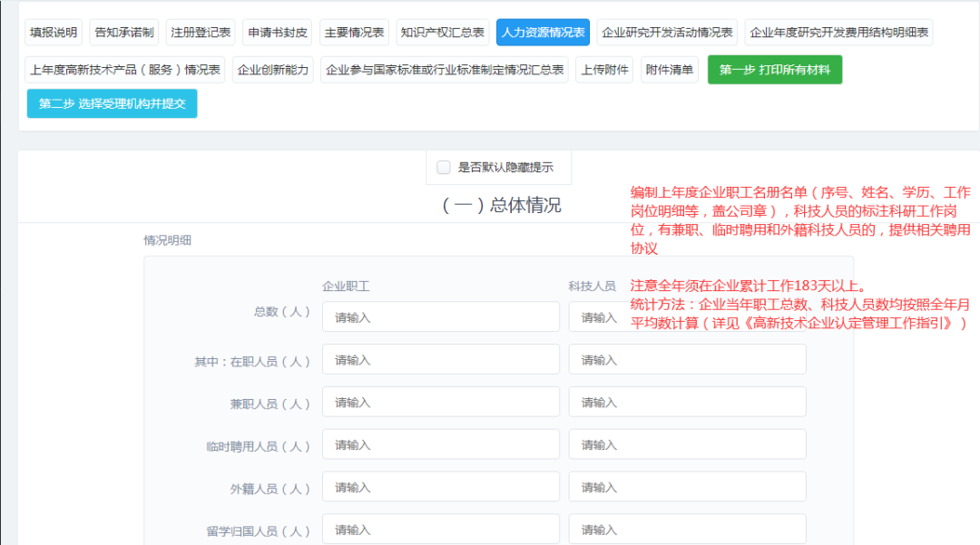
Task: Click the （一）总体情况 heading
Action: pyautogui.click(x=502, y=205)
